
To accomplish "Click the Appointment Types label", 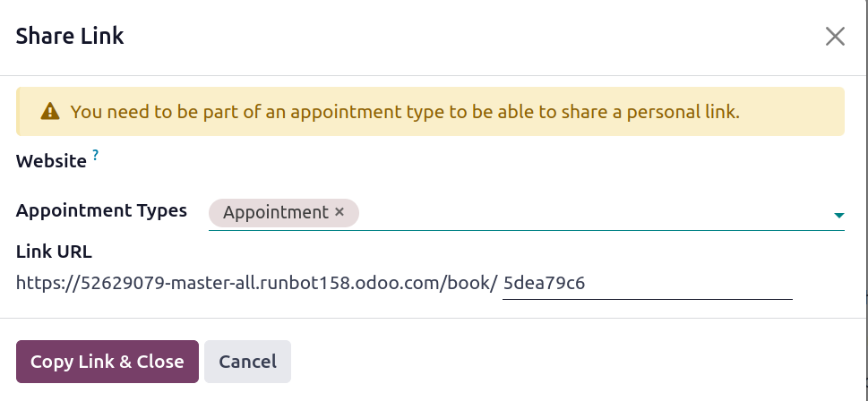I will point(101,210).
